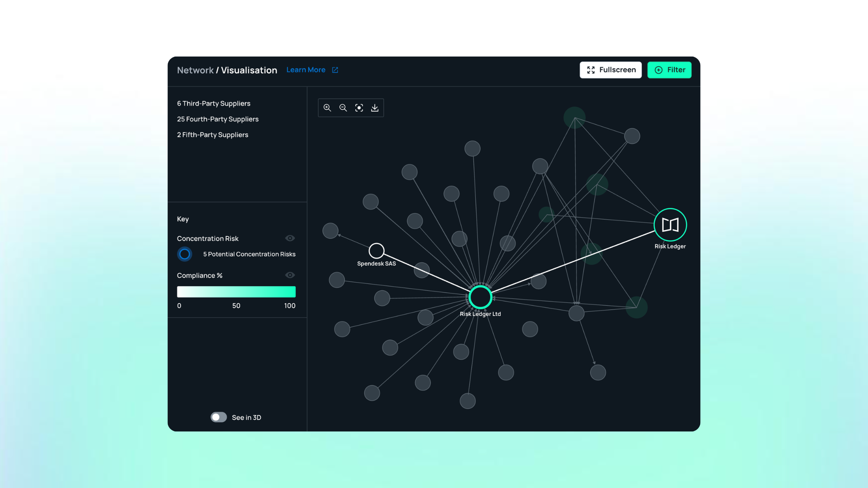Click the Risk Ledger Ltd label
Screen dimensions: 868x488
point(480,314)
